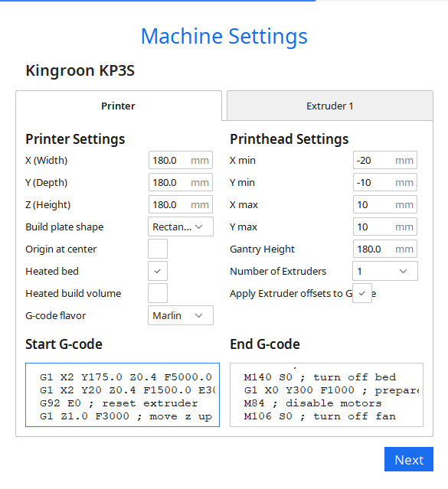The image size is (448, 489).
Task: Enable the Origin at center checkbox
Action: pos(158,249)
